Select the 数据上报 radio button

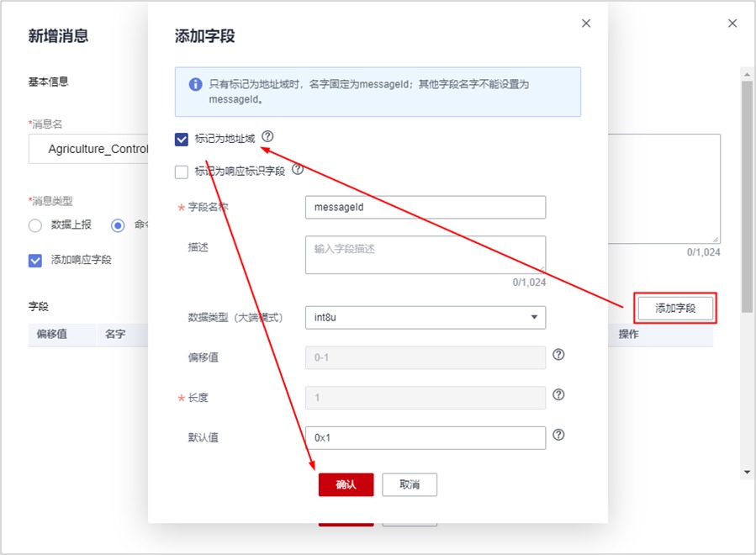[35, 225]
